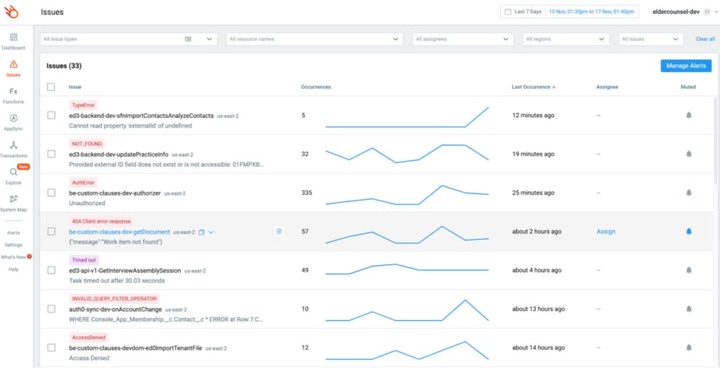
Task: Open the Explore search icon
Action: (x=13, y=172)
